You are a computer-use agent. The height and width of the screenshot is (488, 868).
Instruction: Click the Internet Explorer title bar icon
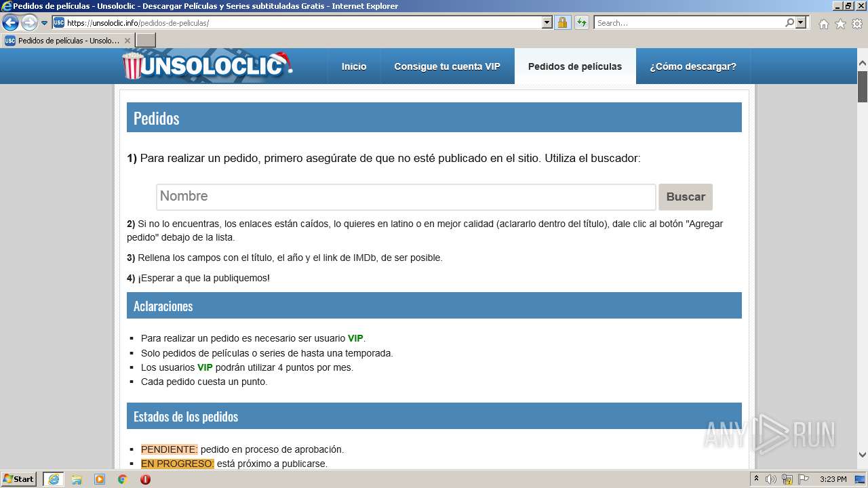point(7,6)
